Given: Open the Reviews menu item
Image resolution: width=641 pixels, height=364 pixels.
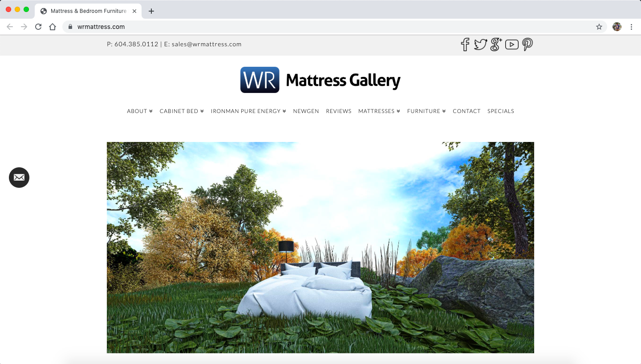Looking at the screenshot, I should (339, 111).
